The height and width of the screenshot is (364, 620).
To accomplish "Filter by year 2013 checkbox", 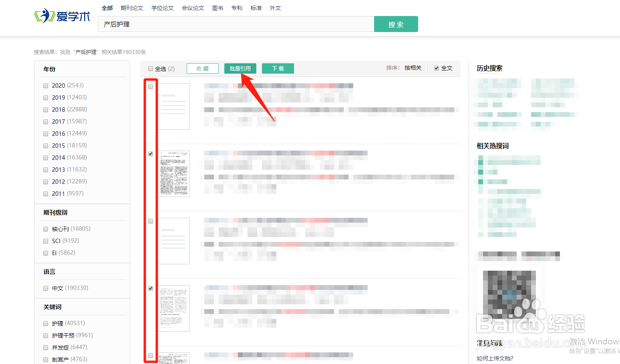I will [x=46, y=170].
